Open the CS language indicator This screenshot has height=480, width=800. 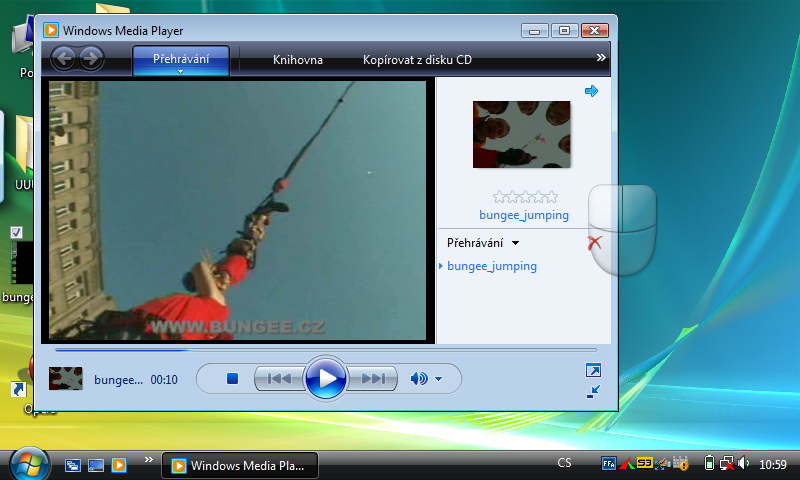(x=564, y=463)
